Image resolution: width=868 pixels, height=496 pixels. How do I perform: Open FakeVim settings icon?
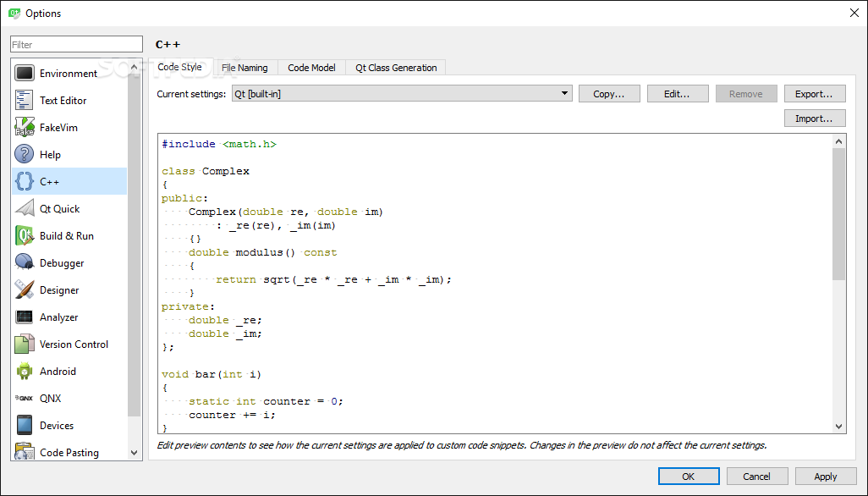[25, 127]
